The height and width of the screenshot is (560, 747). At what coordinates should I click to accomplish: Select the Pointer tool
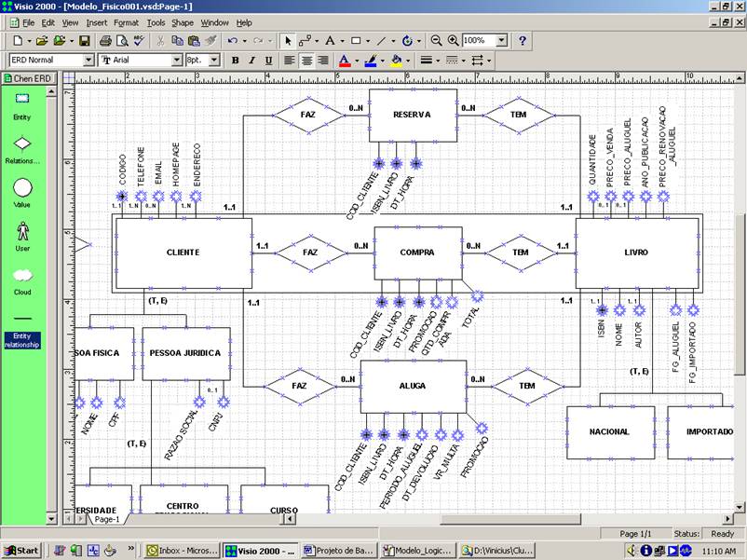coord(290,40)
